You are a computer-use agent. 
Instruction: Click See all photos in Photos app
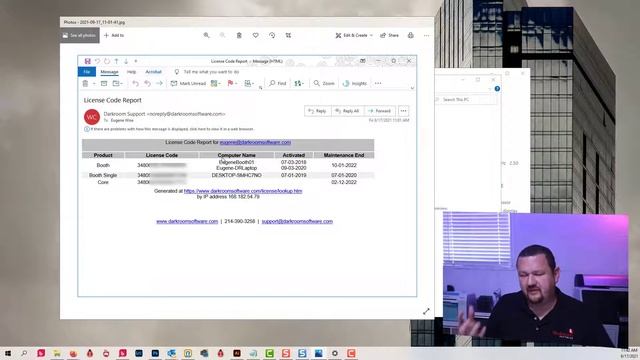tap(80, 36)
